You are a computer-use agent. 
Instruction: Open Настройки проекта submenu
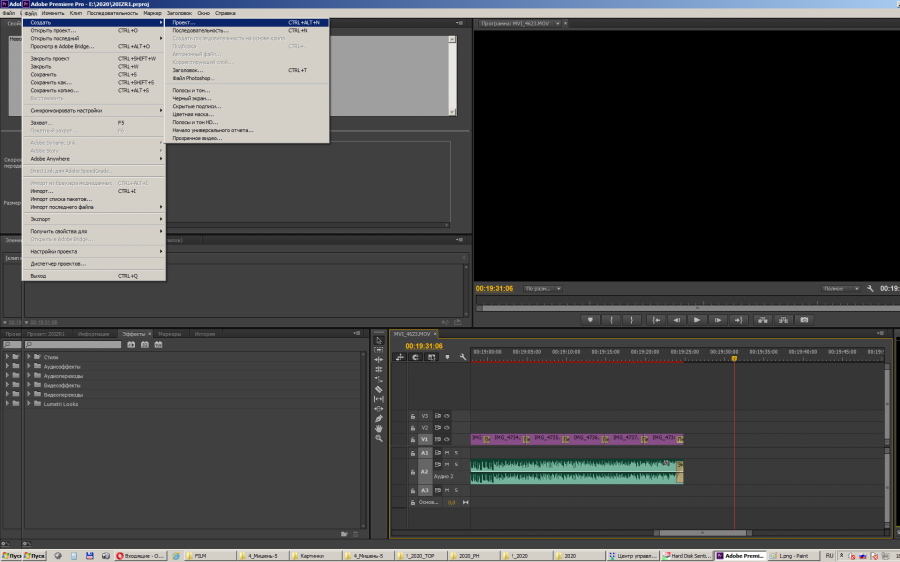(x=94, y=251)
